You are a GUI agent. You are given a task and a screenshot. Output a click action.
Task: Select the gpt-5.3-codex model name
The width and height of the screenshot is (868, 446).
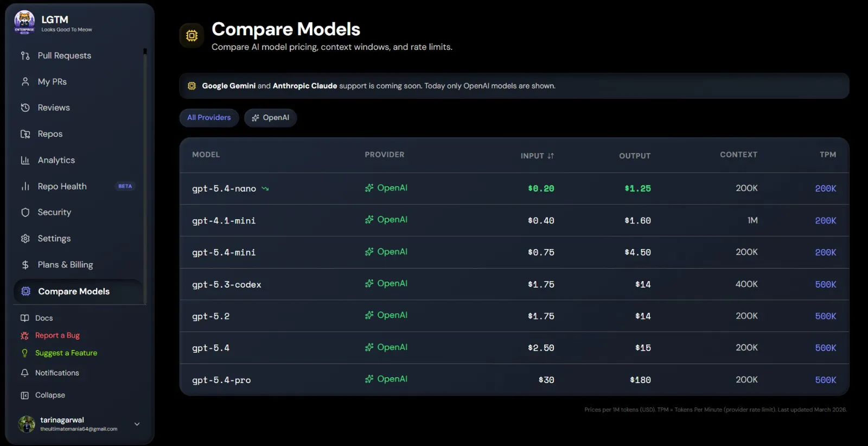pyautogui.click(x=227, y=284)
